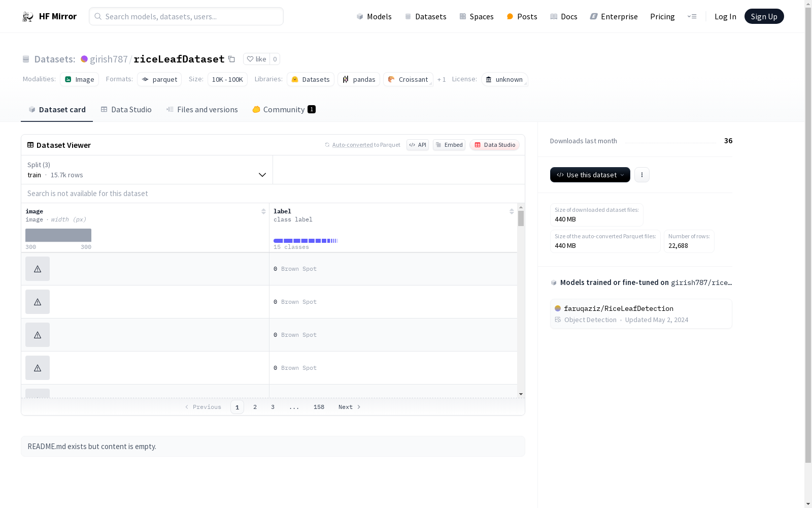812x508 pixels.
Task: Select the parquet format tag
Action: 159,79
